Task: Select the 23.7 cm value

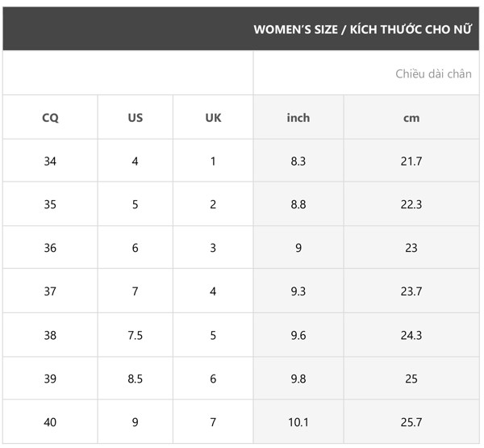Action: click(411, 292)
